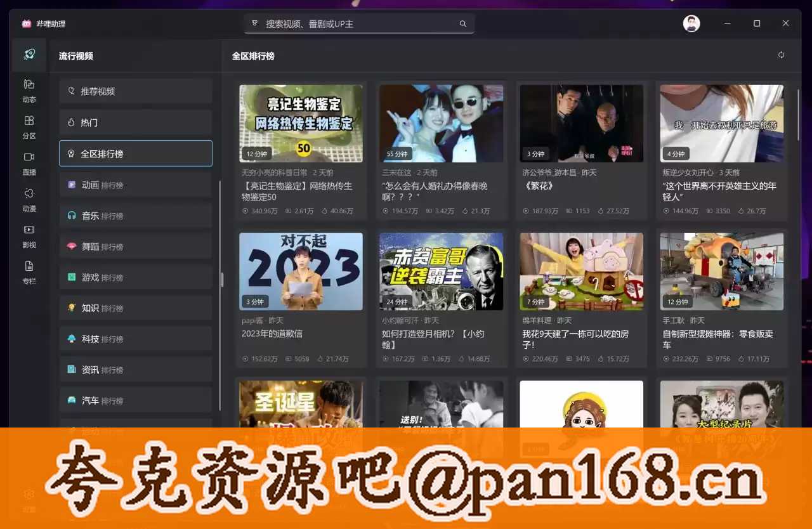The width and height of the screenshot is (812, 529).
Task: Click the 24 分钟 duration badge
Action: [397, 302]
